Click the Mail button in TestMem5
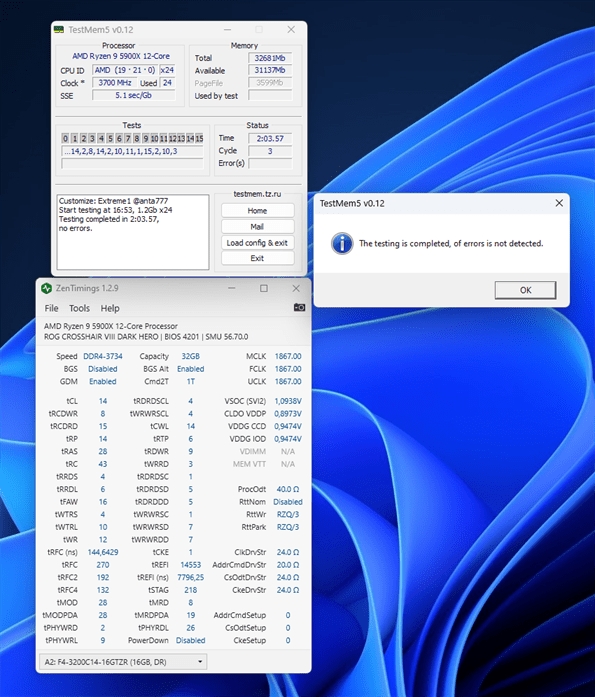The width and height of the screenshot is (595, 697). 257,226
